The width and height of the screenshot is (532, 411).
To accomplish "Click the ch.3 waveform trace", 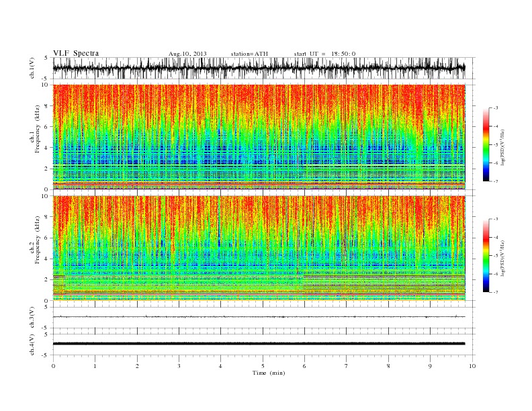I will 259,317.
